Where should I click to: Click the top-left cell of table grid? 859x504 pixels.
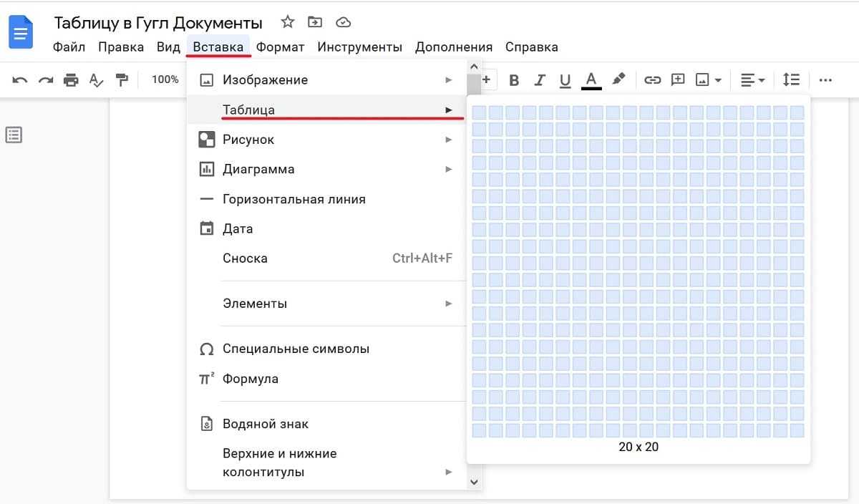479,112
